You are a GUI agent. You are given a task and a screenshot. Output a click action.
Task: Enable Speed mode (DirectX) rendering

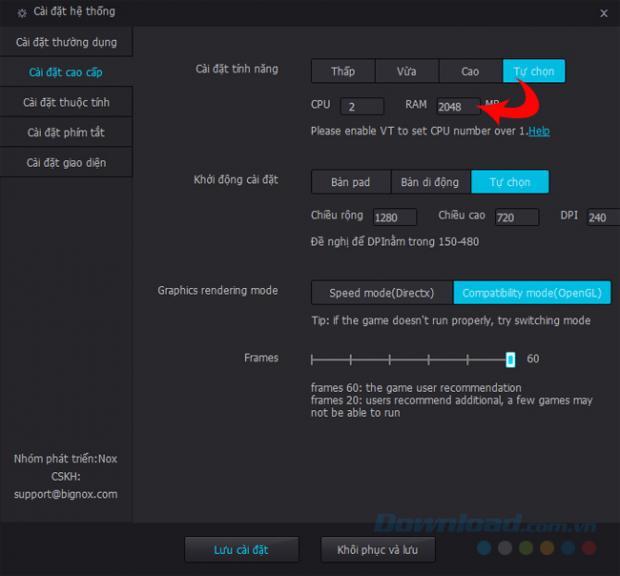click(x=382, y=293)
